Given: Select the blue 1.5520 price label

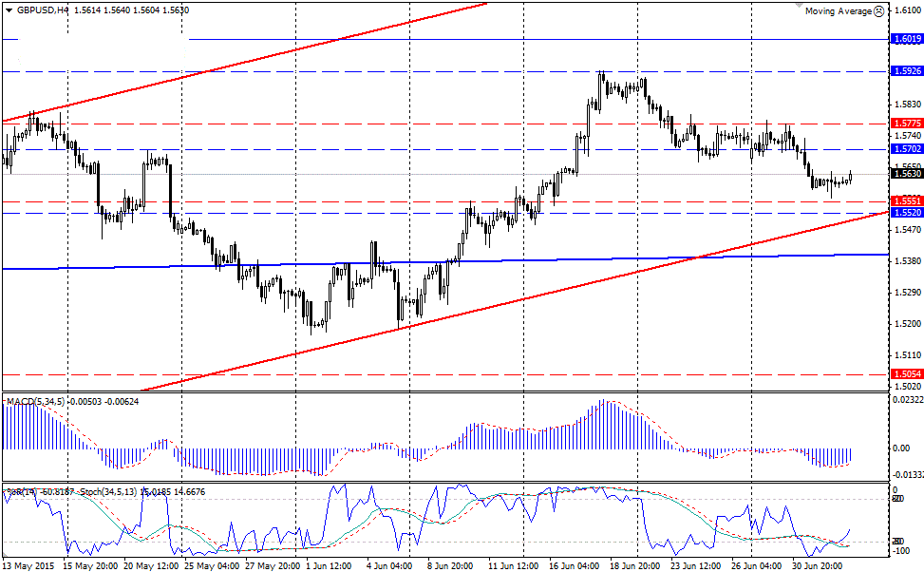Looking at the screenshot, I should pyautogui.click(x=908, y=212).
